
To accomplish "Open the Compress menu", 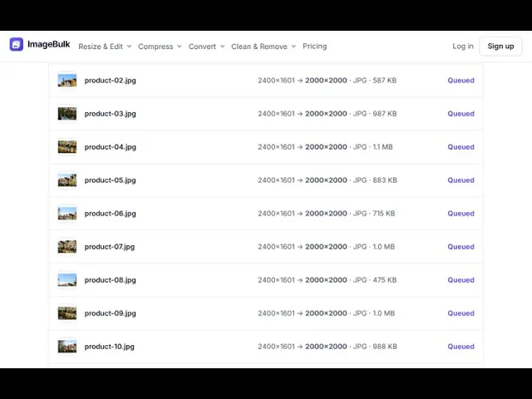I will click(x=155, y=47).
